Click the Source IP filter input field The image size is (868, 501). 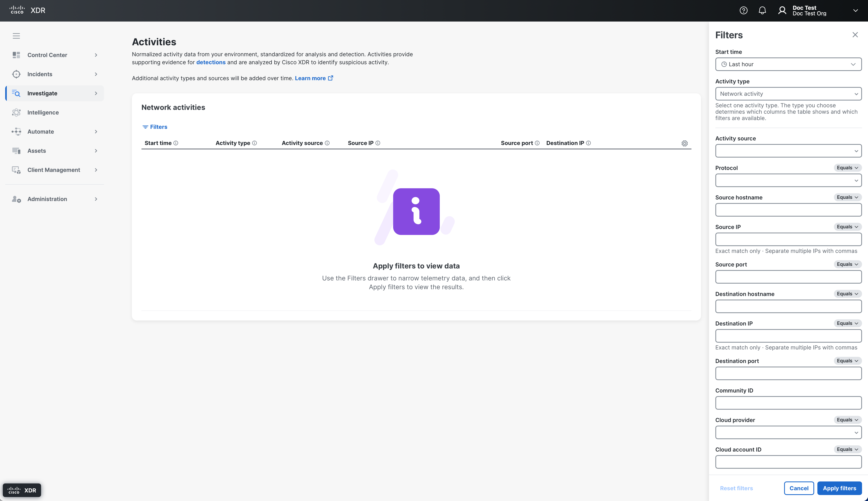pos(788,240)
